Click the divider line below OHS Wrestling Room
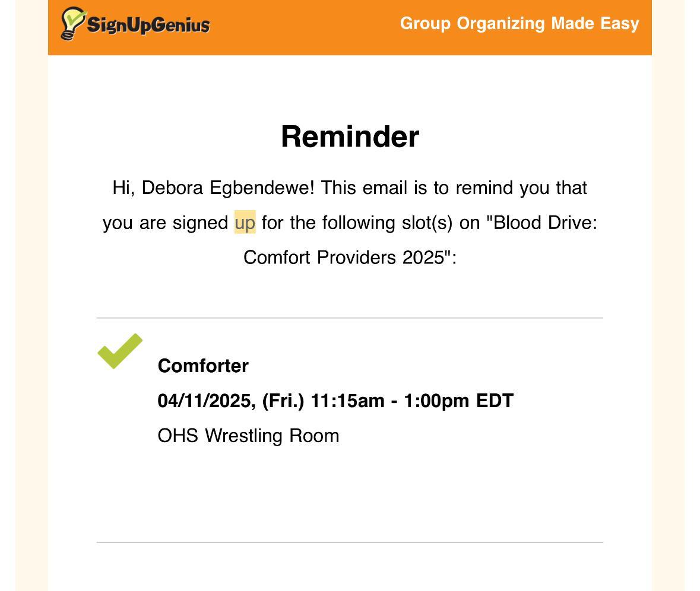The width and height of the screenshot is (700, 591). click(350, 542)
